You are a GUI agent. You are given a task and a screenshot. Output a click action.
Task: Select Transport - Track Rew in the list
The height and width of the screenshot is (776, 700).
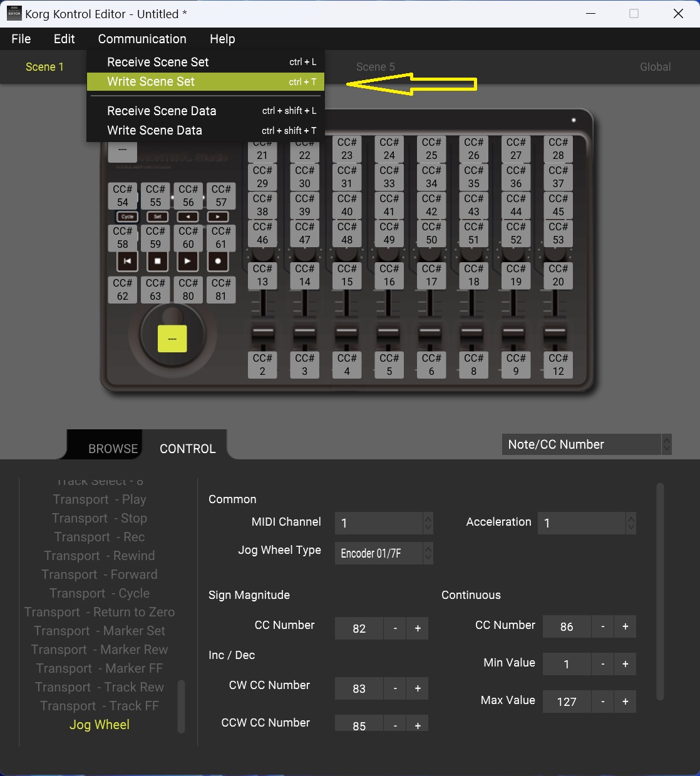point(100,687)
